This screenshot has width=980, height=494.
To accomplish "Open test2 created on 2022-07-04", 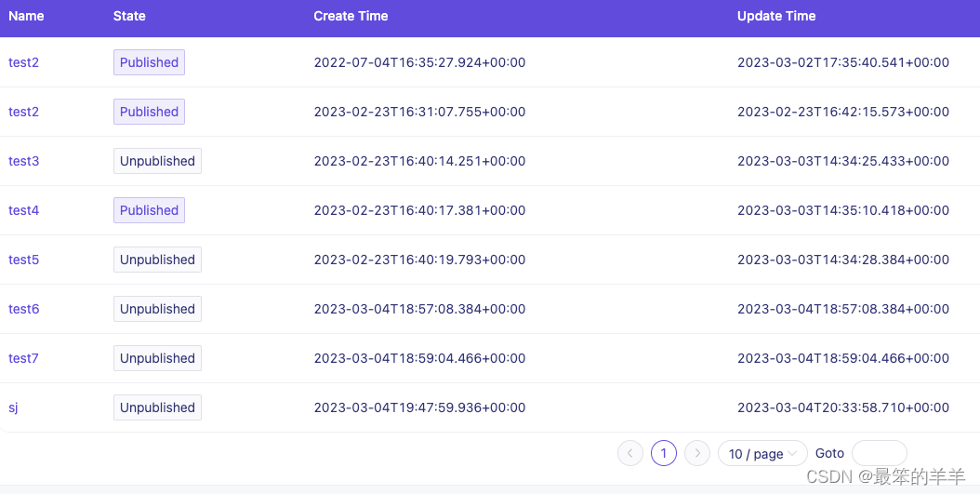I will tap(24, 62).
